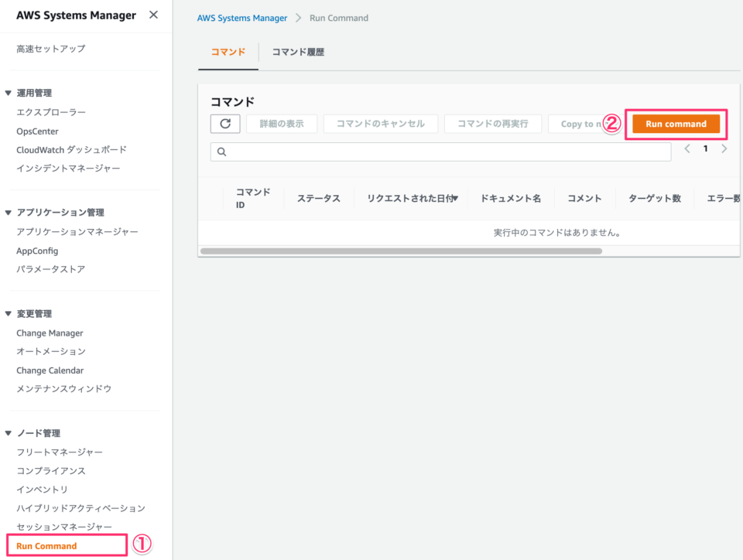Click the refresh icon above the commands table
Viewport: 743px width, 560px height.
tap(224, 124)
